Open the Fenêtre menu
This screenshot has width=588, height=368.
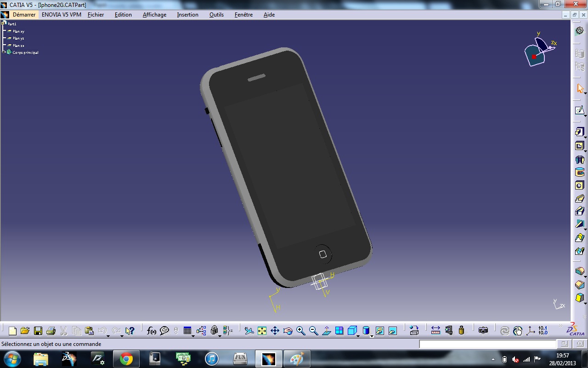pos(243,15)
